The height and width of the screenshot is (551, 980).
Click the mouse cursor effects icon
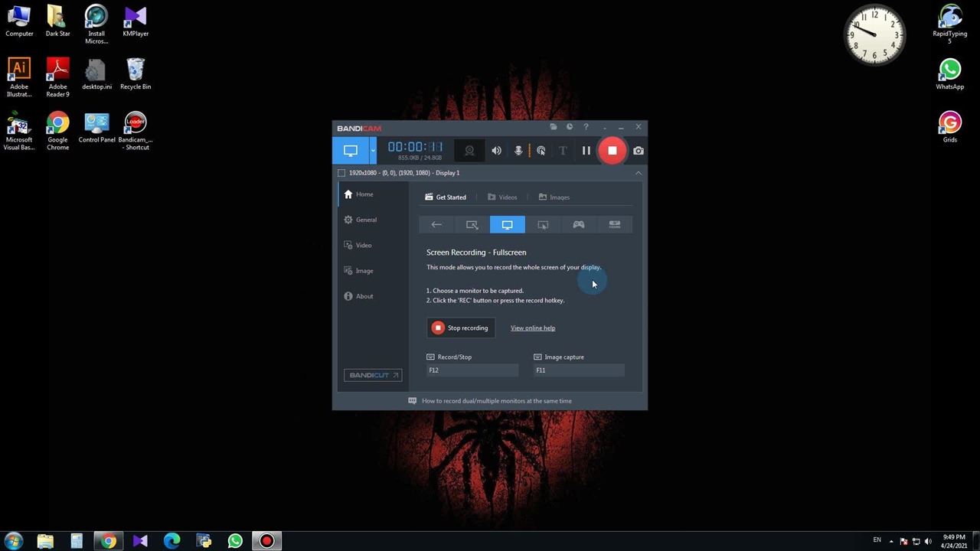pos(541,151)
